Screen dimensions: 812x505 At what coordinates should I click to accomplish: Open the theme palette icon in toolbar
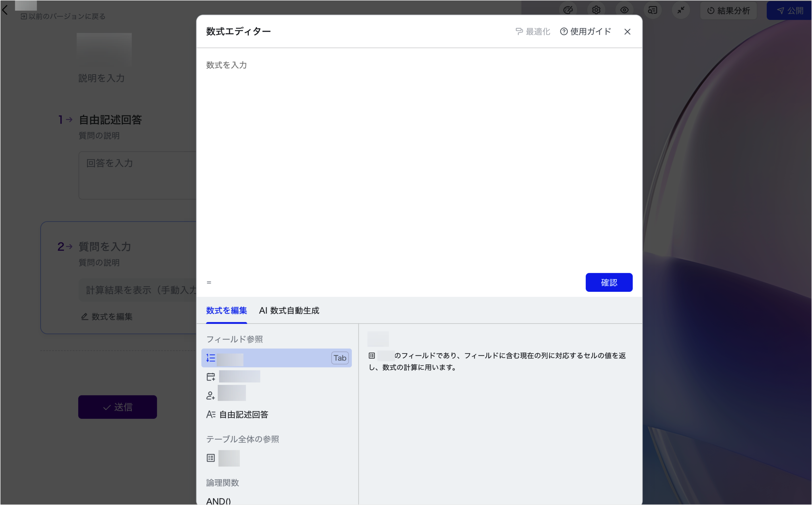coord(568,10)
